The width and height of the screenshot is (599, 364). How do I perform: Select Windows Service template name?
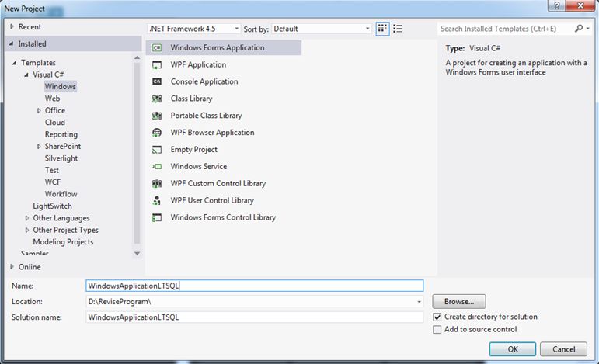(199, 166)
